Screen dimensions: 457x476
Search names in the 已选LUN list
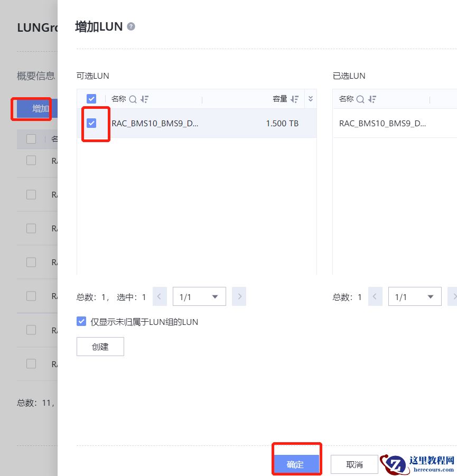[360, 99]
